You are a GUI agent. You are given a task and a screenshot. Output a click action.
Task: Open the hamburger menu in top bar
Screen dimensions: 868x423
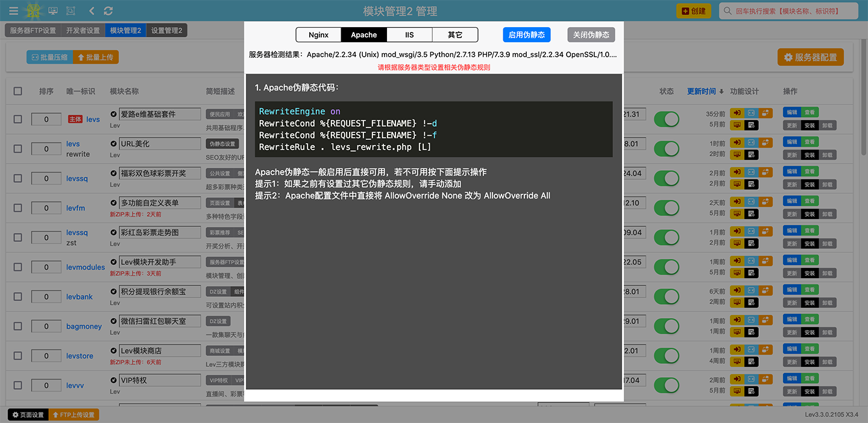(x=13, y=11)
